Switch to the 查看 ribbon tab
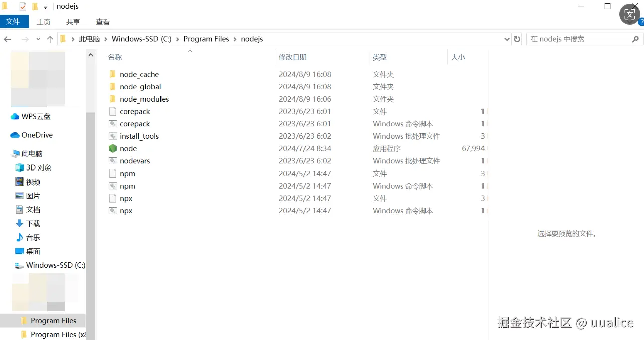The height and width of the screenshot is (340, 644). (x=102, y=22)
